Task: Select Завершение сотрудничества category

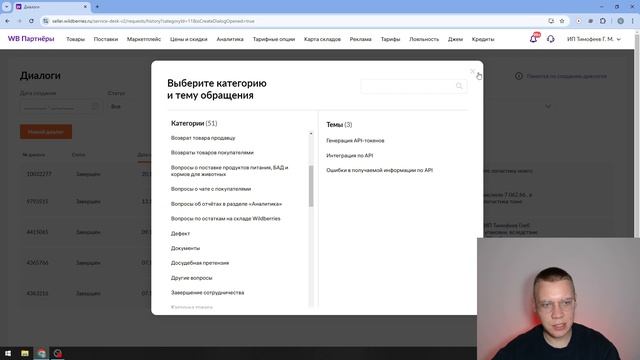Action: coord(207,293)
